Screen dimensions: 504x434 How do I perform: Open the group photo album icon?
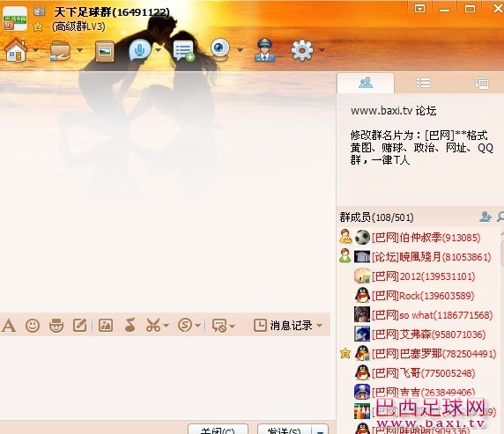pos(105,51)
